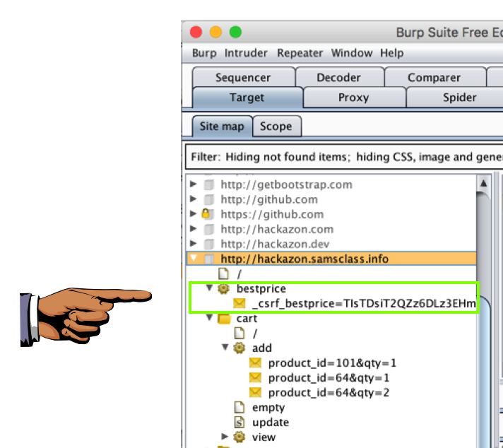Click the bestprice gear icon
The height and width of the screenshot is (448, 503).
(x=223, y=288)
